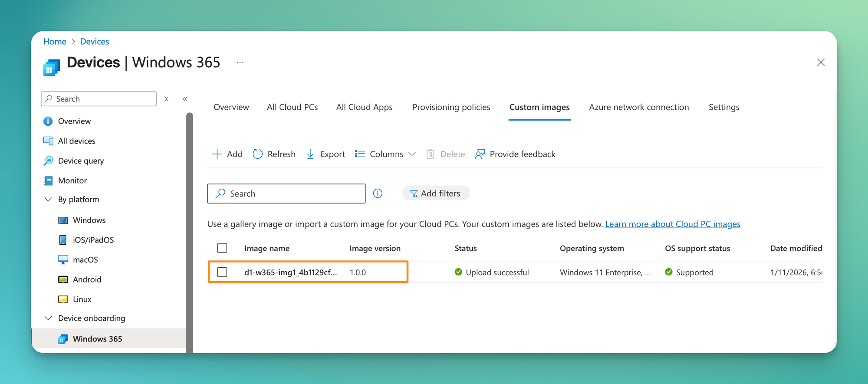Open the Settings tab

724,107
